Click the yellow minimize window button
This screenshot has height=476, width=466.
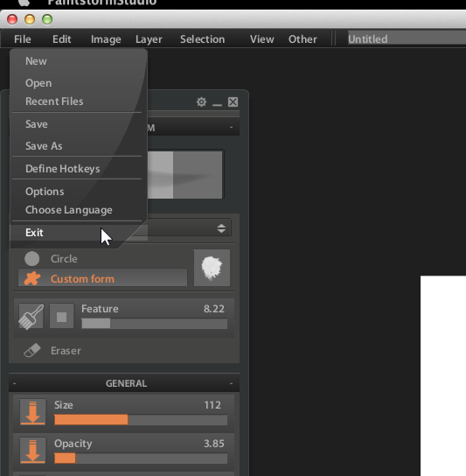pos(30,19)
